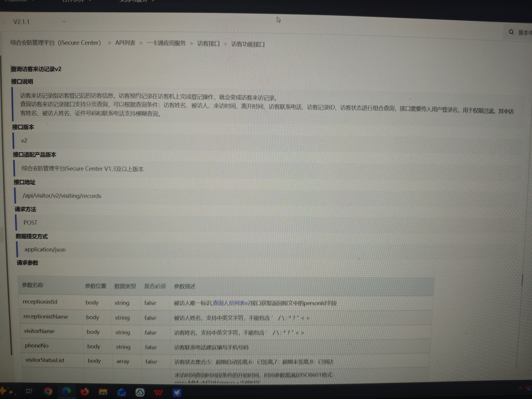This screenshot has width=532, height=399.
Task: Click the page's right vertical scrollbar
Action: point(522,280)
